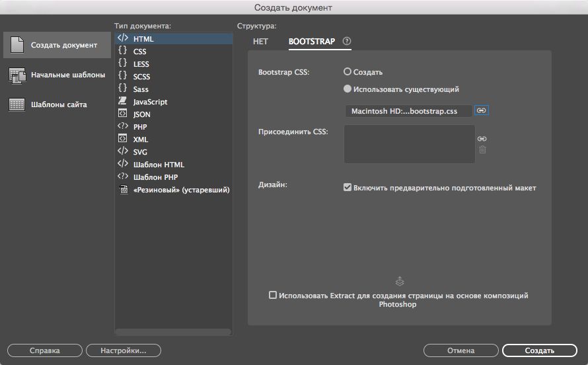
Task: Click the PHP tag icon
Action: (x=123, y=126)
